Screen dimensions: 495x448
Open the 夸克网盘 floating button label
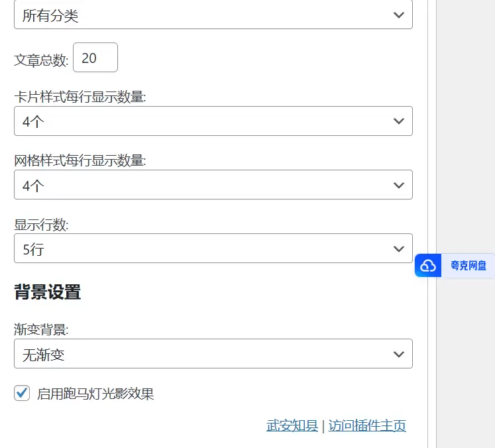click(x=468, y=266)
